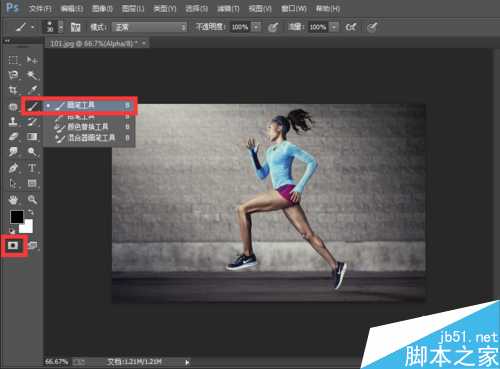Click the document size status text
Viewport: 500px width, 369px height.
[x=135, y=362]
